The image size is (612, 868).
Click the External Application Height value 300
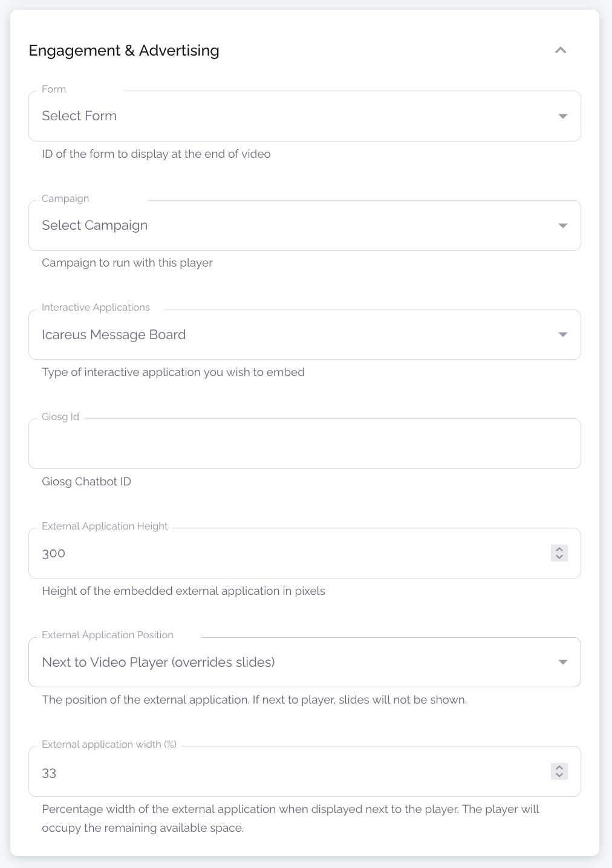click(54, 554)
